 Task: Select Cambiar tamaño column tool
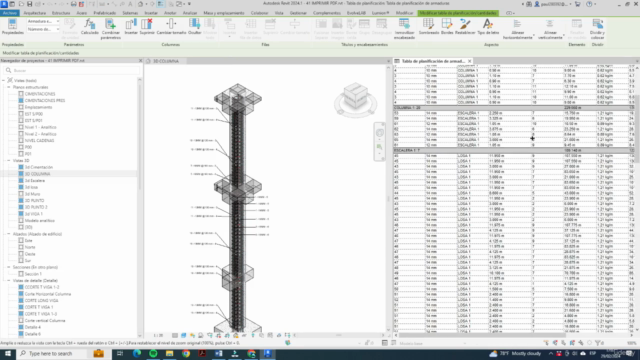(171, 27)
